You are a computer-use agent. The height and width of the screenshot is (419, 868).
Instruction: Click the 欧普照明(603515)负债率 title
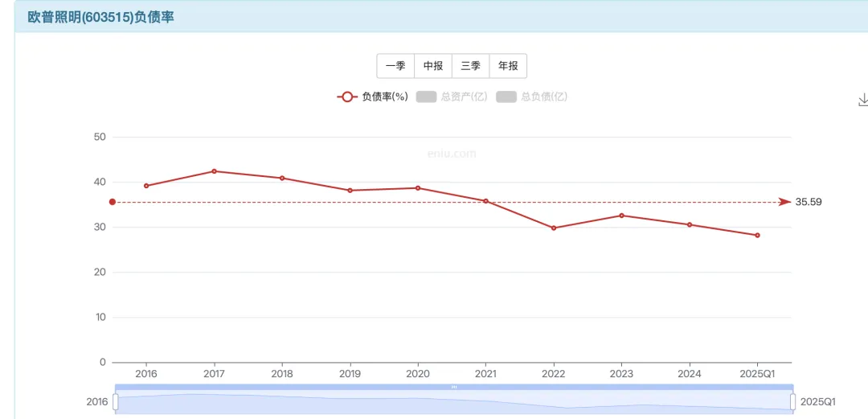(100, 17)
